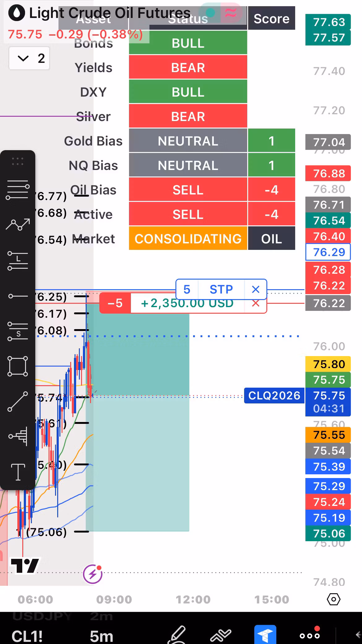Open the drawing pencil tools
This screenshot has width=362, height=644.
[x=176, y=635]
